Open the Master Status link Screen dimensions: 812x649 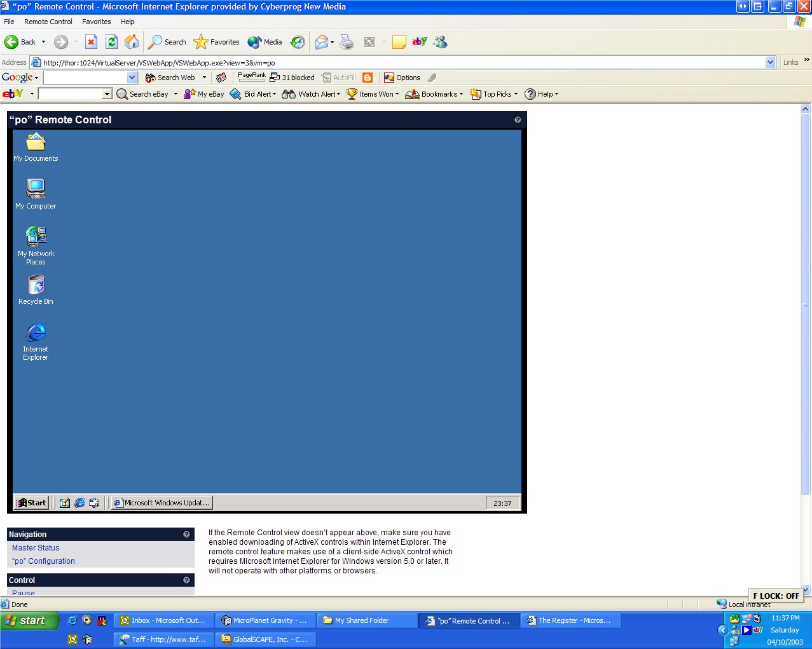[x=36, y=548]
